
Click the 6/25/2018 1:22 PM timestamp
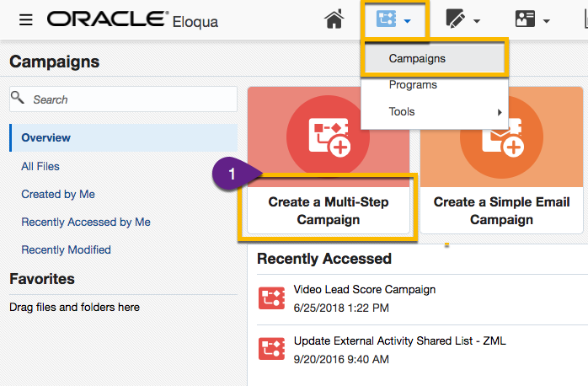(341, 308)
